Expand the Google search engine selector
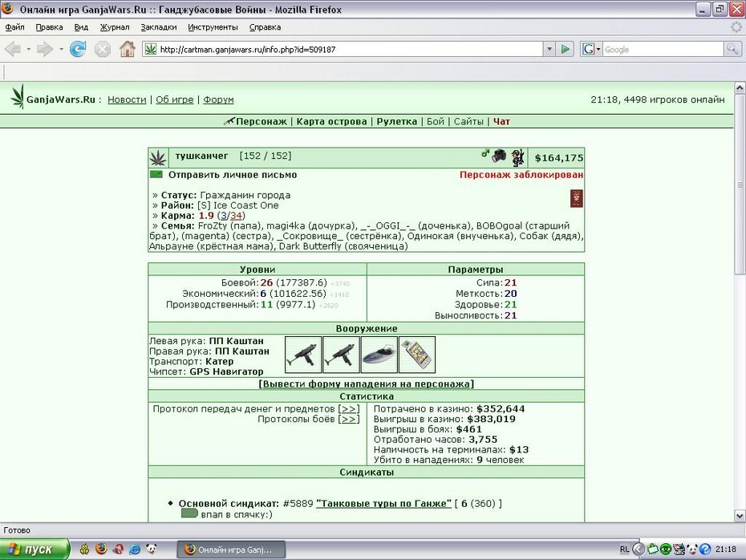Viewport: 746px width, 560px height. point(591,49)
